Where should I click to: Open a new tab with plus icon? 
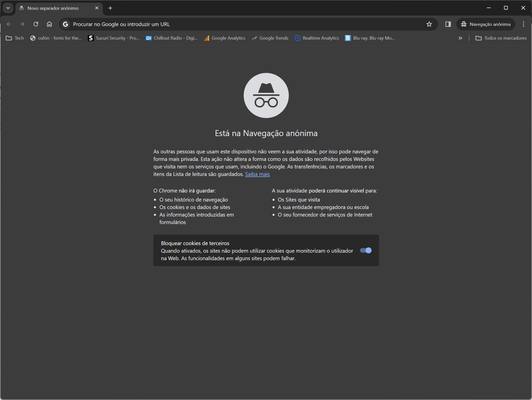pos(110,8)
